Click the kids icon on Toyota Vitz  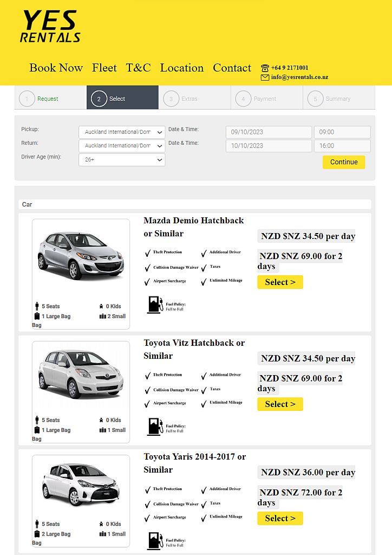click(x=101, y=420)
